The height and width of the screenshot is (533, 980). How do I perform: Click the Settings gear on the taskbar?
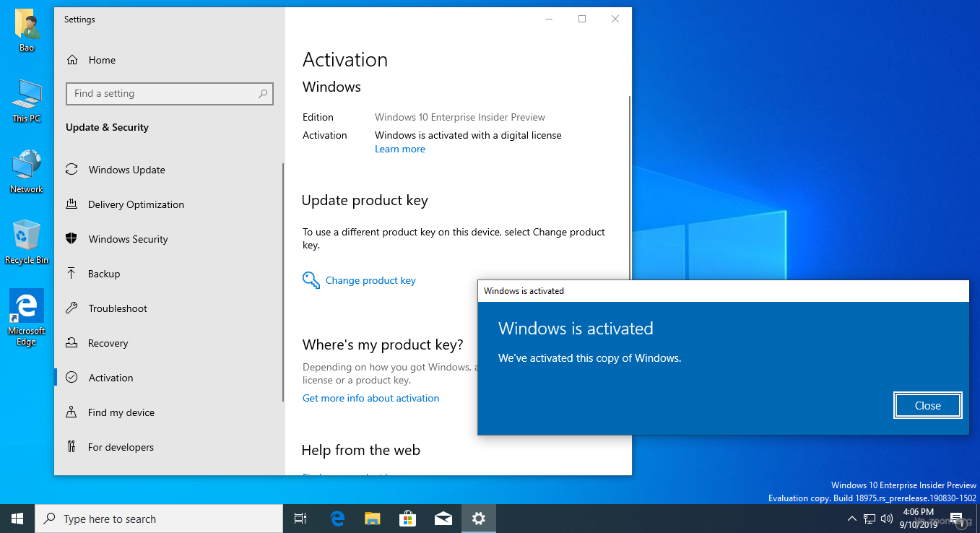pyautogui.click(x=479, y=519)
